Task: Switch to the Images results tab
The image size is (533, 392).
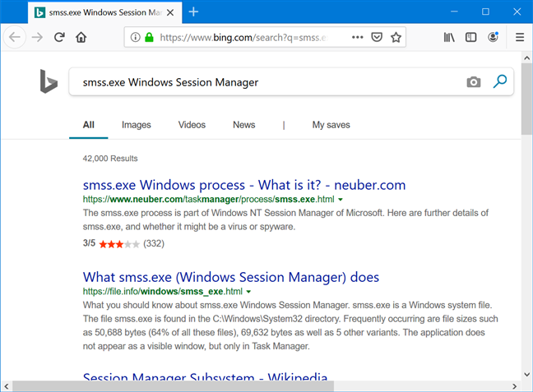Action: coord(136,125)
